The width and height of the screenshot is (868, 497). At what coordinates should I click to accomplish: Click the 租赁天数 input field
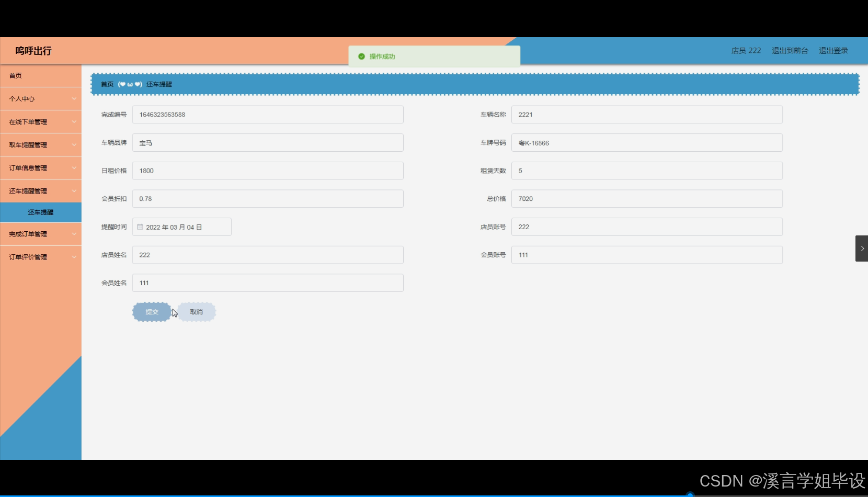pos(647,171)
